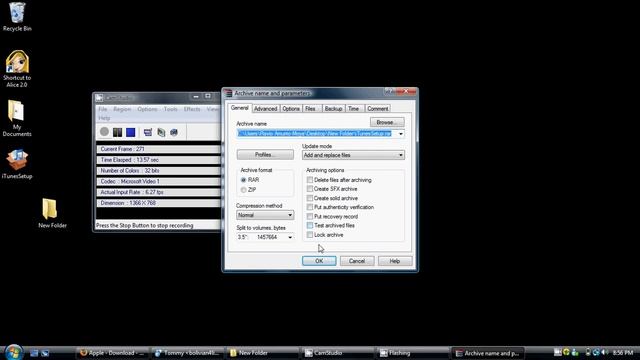
Task: Select the ZIP archive format
Action: [x=243, y=190]
